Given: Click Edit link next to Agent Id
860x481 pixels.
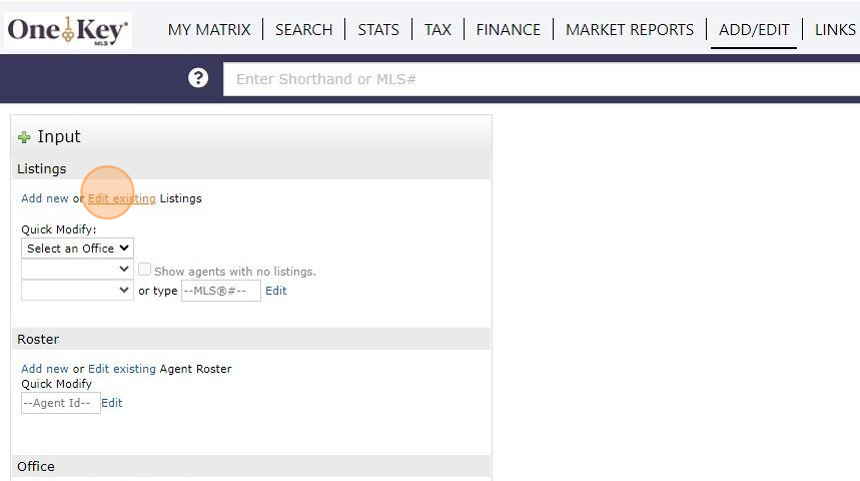Looking at the screenshot, I should [x=112, y=403].
